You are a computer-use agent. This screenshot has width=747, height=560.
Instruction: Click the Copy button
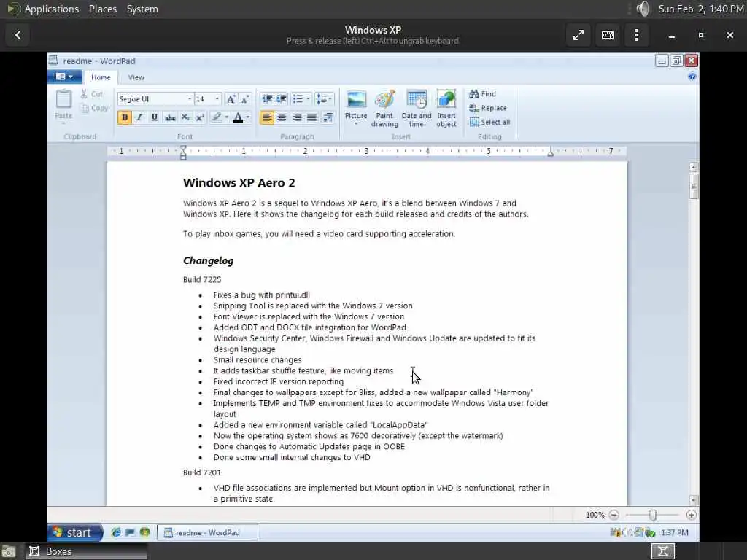click(x=94, y=109)
